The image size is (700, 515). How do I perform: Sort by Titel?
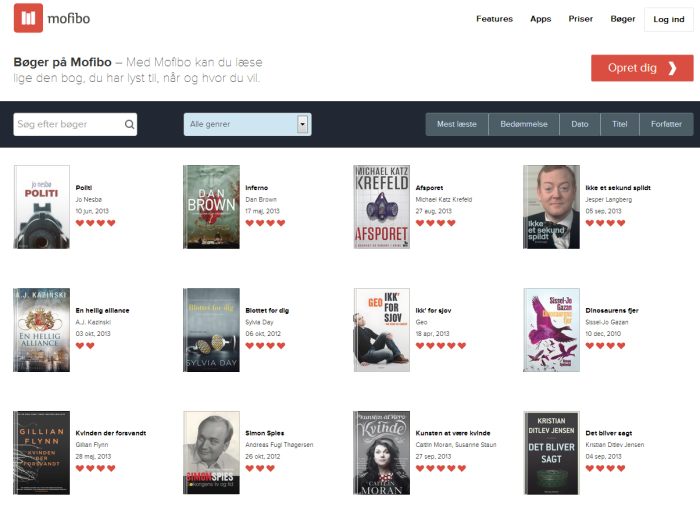click(620, 124)
